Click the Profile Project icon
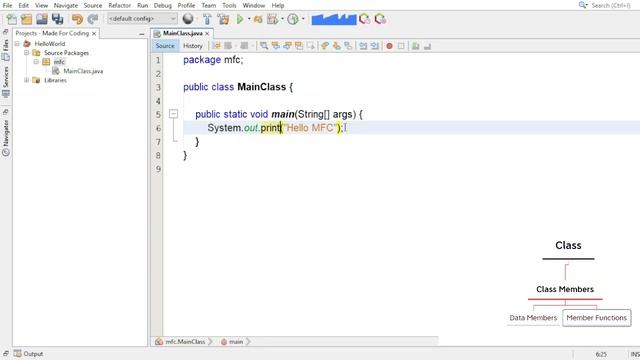Image resolution: width=640 pixels, height=360 pixels. click(x=272, y=19)
